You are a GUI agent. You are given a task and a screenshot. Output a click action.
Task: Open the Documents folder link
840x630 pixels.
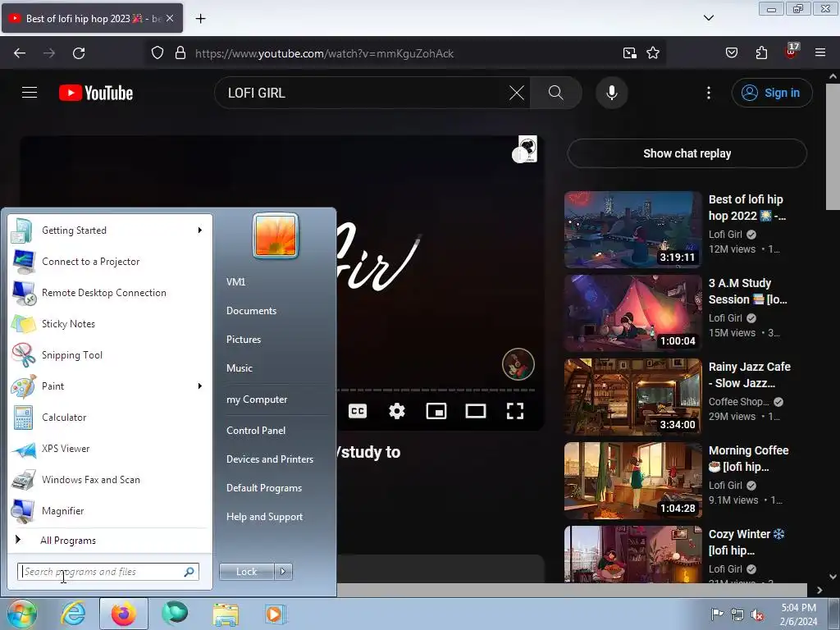(x=251, y=311)
